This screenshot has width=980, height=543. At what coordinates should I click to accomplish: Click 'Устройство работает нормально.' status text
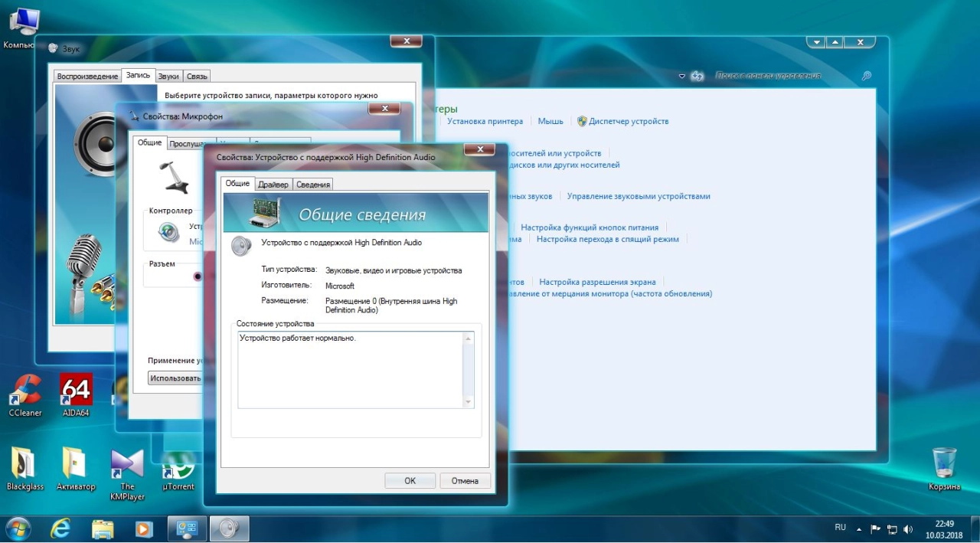point(298,338)
